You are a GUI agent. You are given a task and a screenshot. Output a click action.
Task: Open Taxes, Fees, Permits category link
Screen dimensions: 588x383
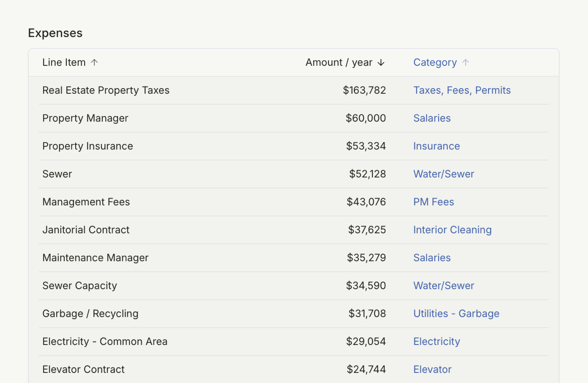462,90
